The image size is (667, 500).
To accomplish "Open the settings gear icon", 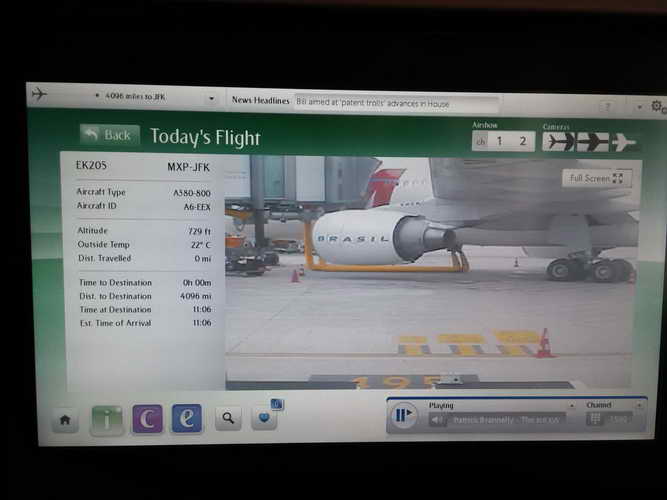I will pos(657,106).
